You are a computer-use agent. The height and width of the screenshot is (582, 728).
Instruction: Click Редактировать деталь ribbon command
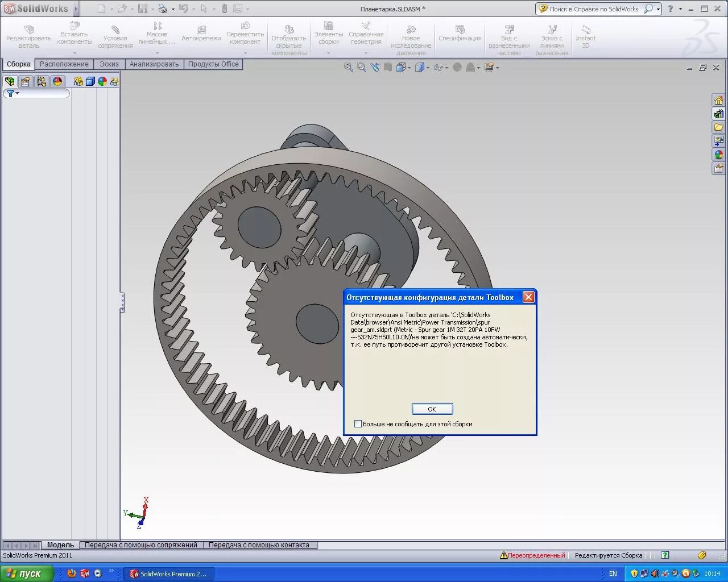click(x=28, y=36)
